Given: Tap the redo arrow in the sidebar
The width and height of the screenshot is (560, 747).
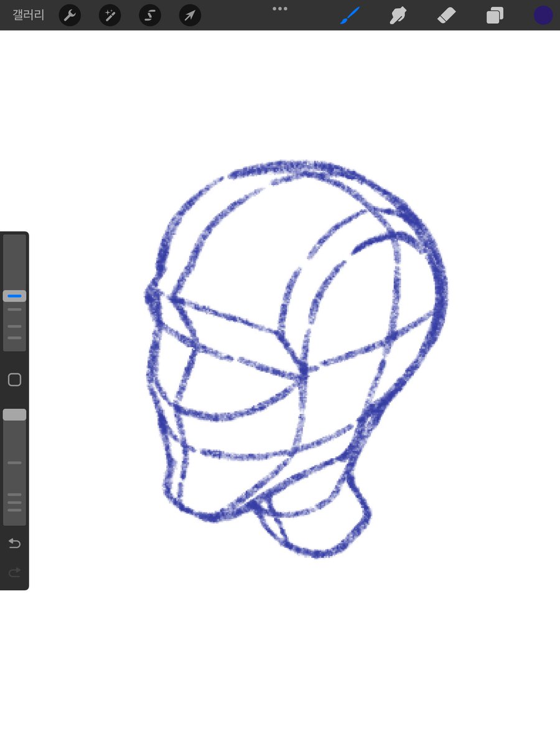Looking at the screenshot, I should 14,571.
